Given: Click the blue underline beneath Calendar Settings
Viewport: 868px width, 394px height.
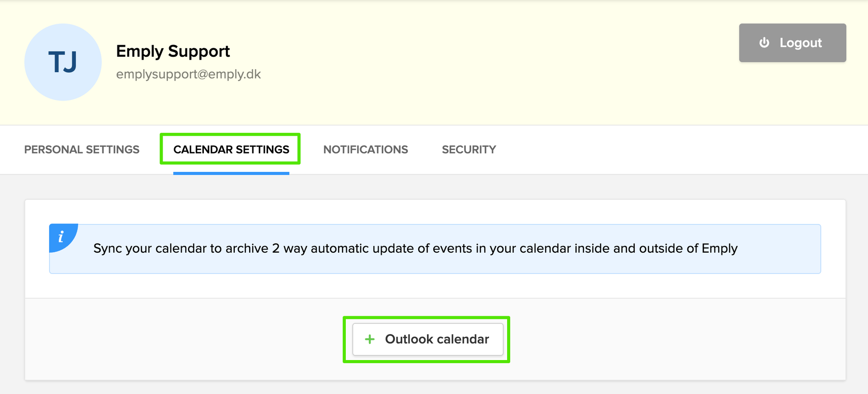Looking at the screenshot, I should point(231,173).
